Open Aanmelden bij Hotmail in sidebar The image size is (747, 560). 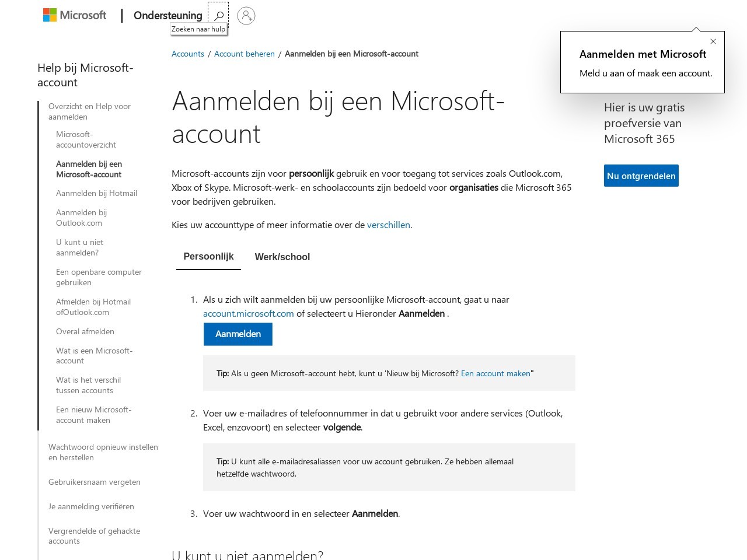[96, 193]
